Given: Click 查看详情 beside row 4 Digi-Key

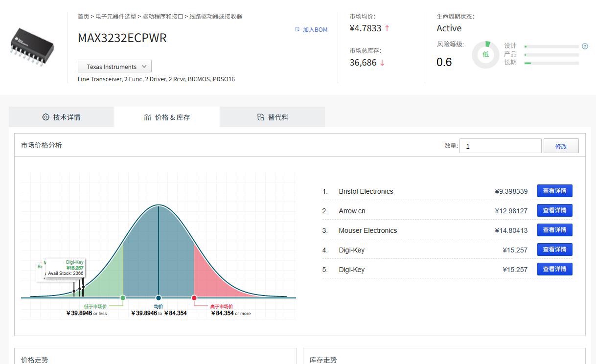Looking at the screenshot, I should (554, 250).
